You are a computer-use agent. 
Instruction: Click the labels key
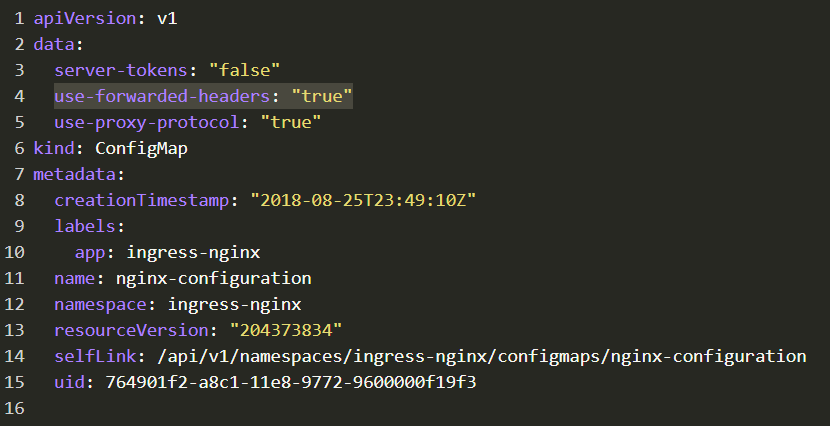click(85, 226)
